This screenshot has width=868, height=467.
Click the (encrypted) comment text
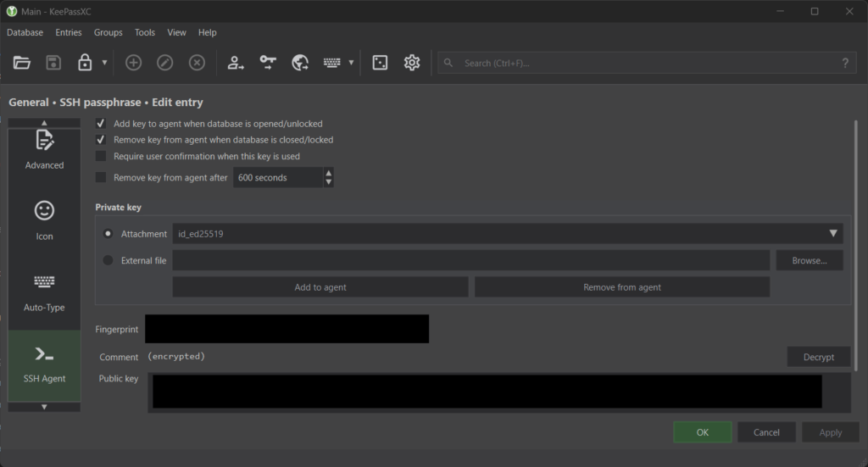coord(176,356)
